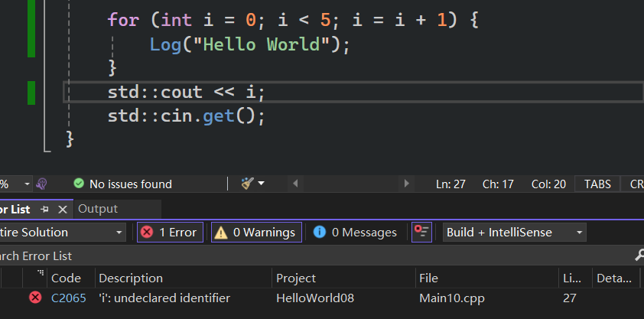Image resolution: width=644 pixels, height=319 pixels.
Task: Toggle the 1 Error filter
Action: (x=170, y=232)
